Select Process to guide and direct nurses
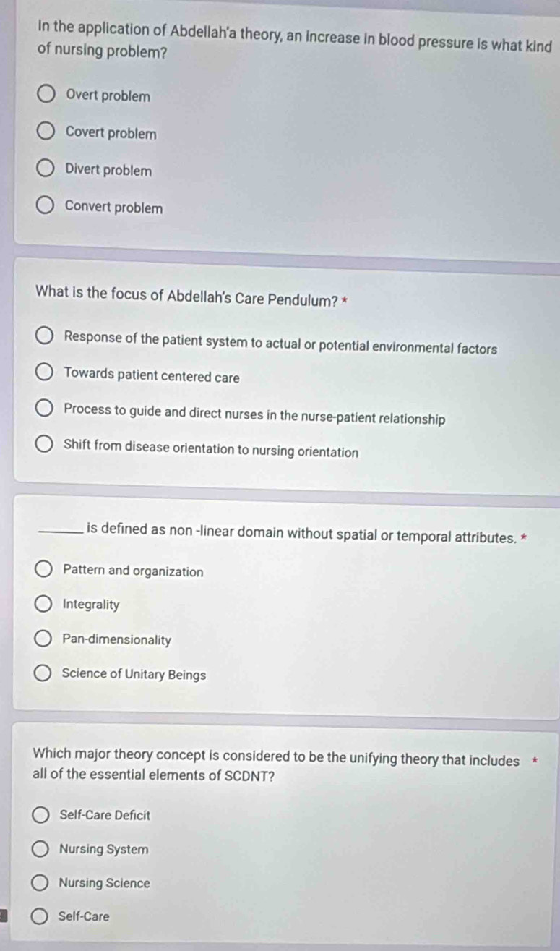Image resolution: width=560 pixels, height=951 pixels. (44, 409)
